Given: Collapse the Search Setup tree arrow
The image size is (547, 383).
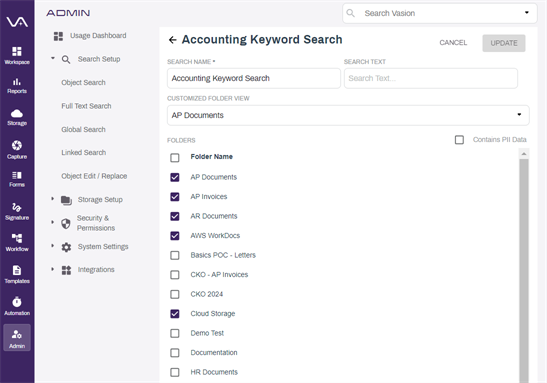Looking at the screenshot, I should coord(53,58).
